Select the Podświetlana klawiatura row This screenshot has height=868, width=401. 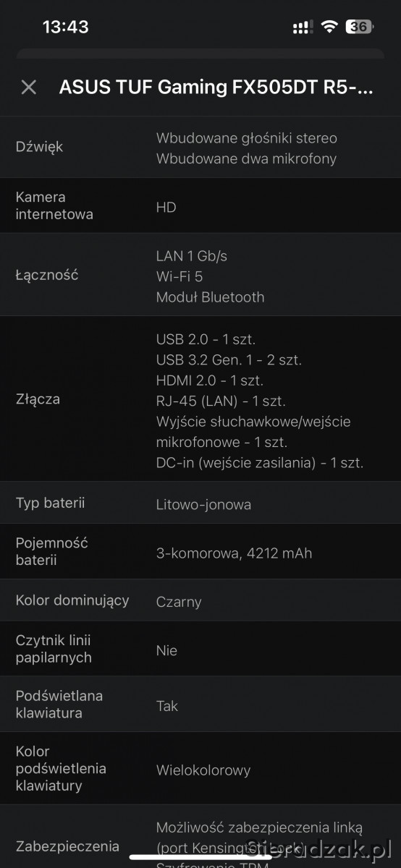(x=200, y=705)
